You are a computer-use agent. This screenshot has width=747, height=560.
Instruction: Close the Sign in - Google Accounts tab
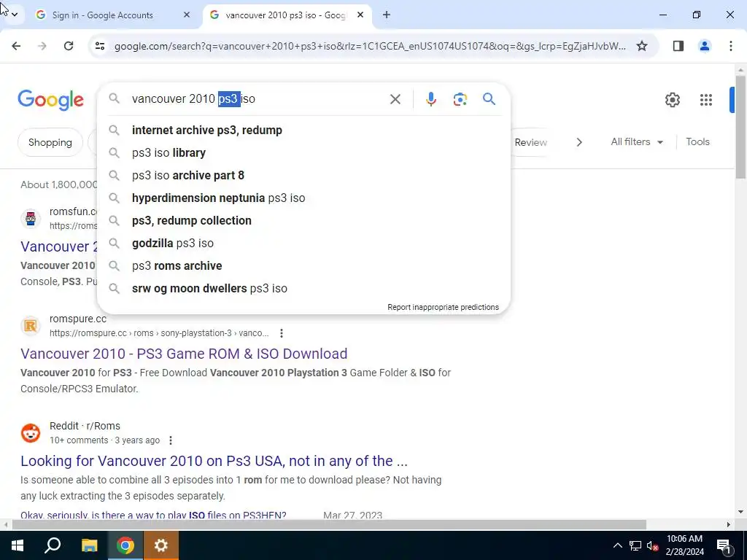187,15
